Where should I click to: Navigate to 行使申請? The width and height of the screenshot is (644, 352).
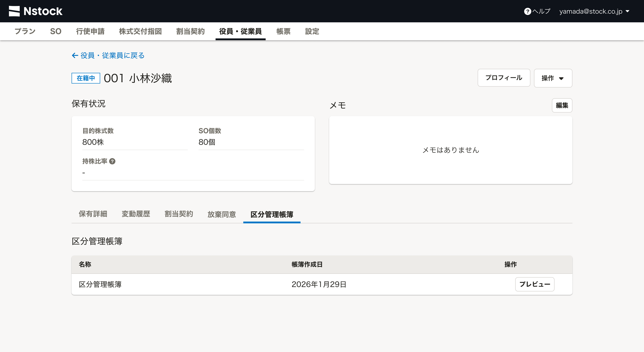click(90, 31)
